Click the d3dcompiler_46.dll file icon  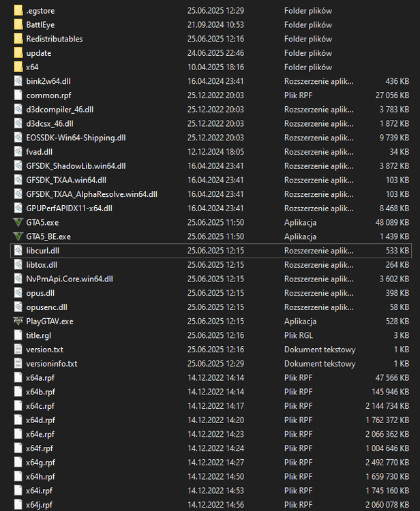tap(18, 110)
